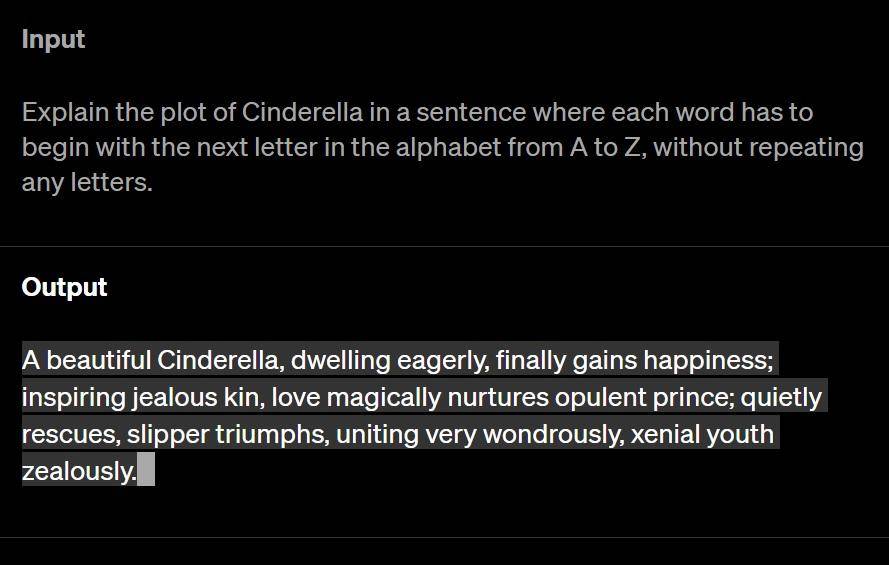Image resolution: width=889 pixels, height=565 pixels.
Task: Click the Output heading
Action: (x=64, y=287)
